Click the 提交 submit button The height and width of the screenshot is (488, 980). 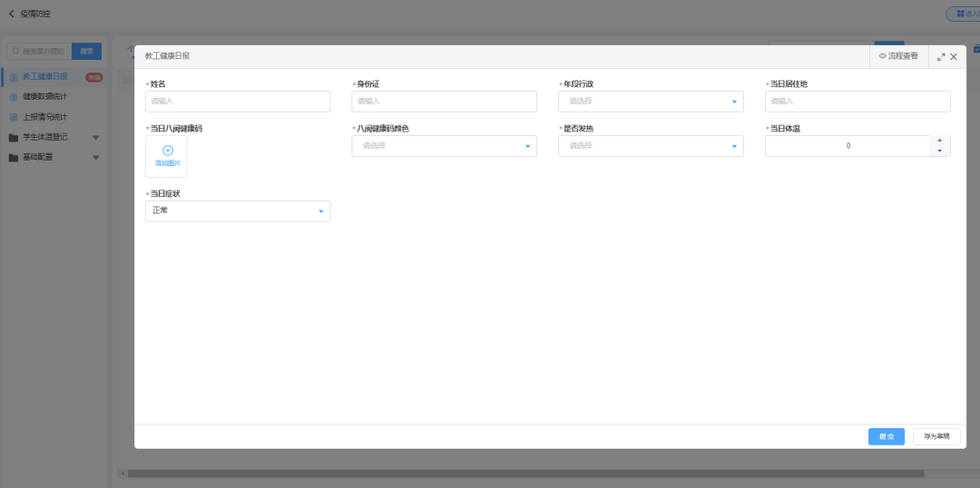click(886, 437)
